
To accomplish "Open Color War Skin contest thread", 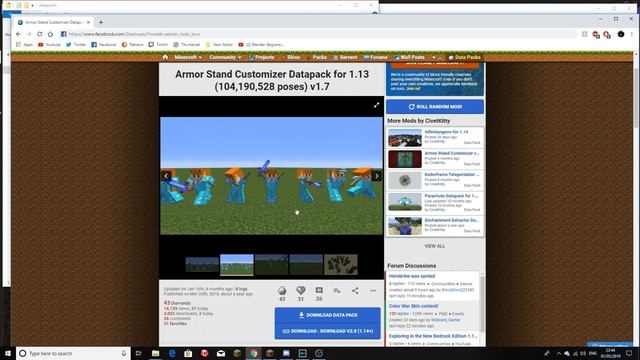I will point(413,306).
